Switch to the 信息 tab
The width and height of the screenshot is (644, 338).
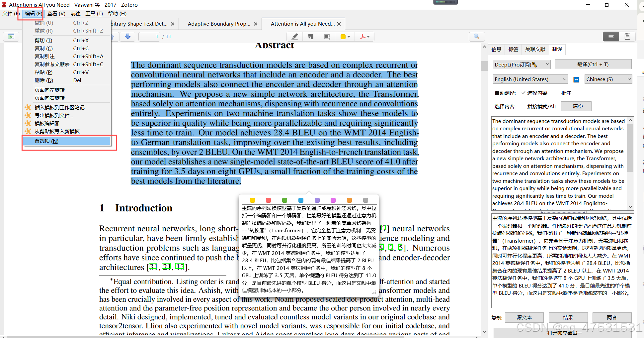(x=496, y=50)
